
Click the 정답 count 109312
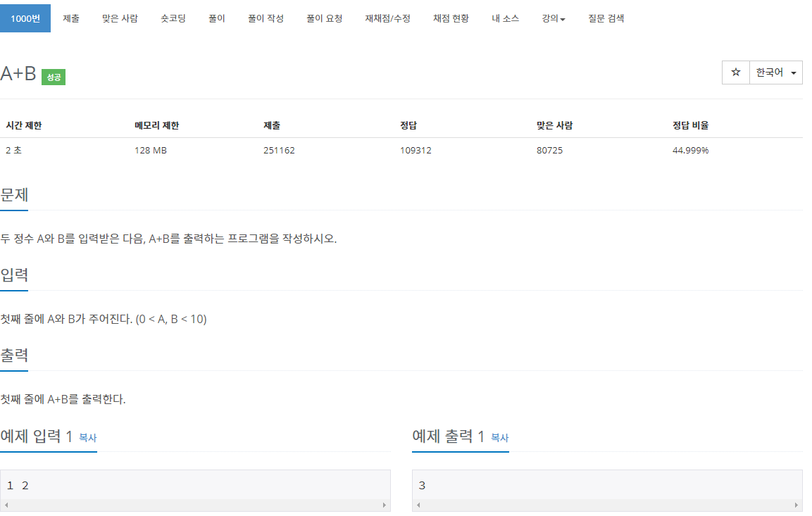click(x=416, y=151)
